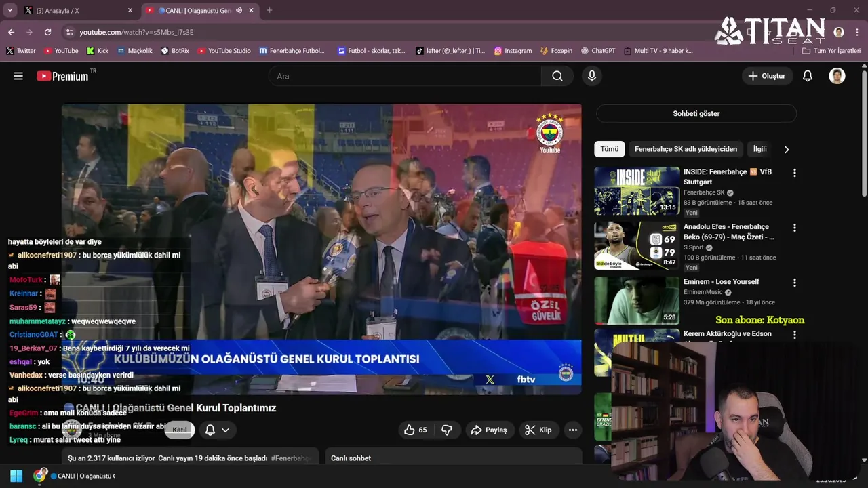The width and height of the screenshot is (868, 488).
Task: Open the Foxepin bookmark
Action: [556, 51]
